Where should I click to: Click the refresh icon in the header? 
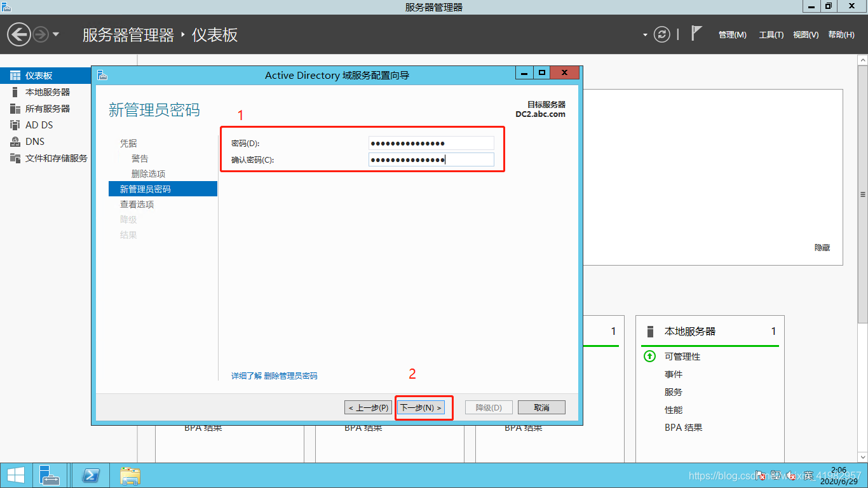(662, 34)
